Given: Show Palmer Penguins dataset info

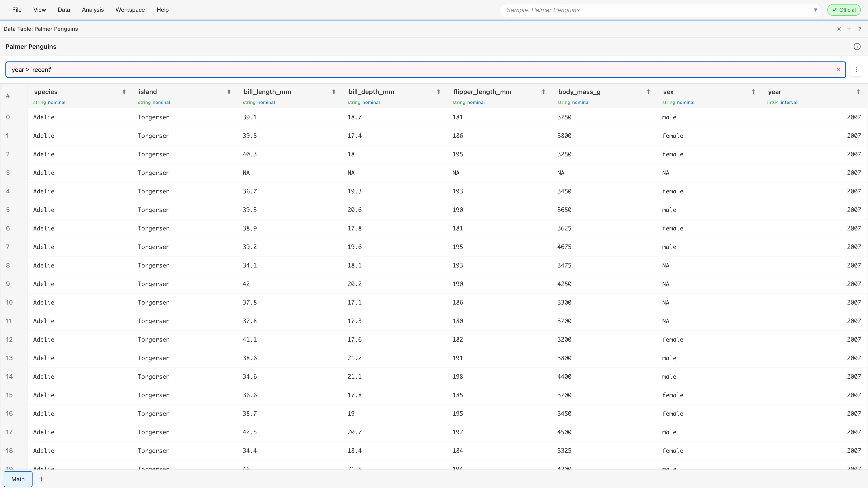Looking at the screenshot, I should pyautogui.click(x=857, y=47).
